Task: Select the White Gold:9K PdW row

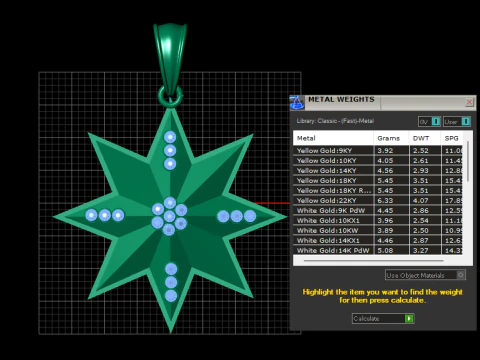Action: click(x=378, y=211)
